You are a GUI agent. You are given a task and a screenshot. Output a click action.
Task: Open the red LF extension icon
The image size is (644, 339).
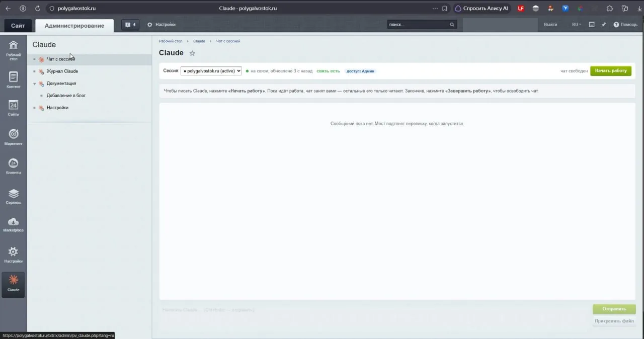[x=521, y=8]
